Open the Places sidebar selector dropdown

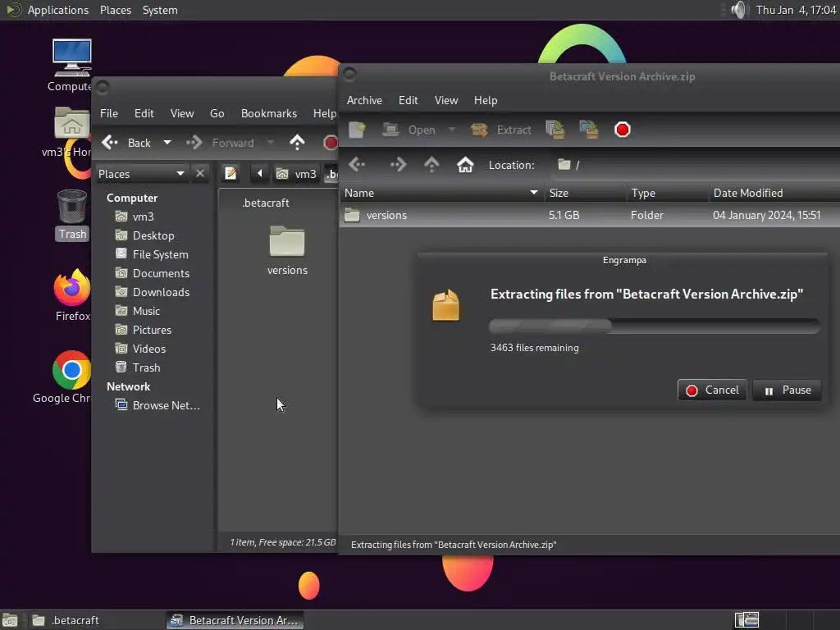tap(141, 174)
